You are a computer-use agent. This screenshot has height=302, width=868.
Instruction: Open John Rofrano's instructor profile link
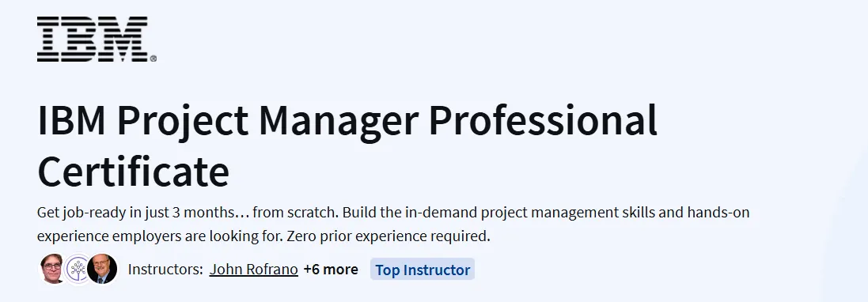(x=253, y=270)
